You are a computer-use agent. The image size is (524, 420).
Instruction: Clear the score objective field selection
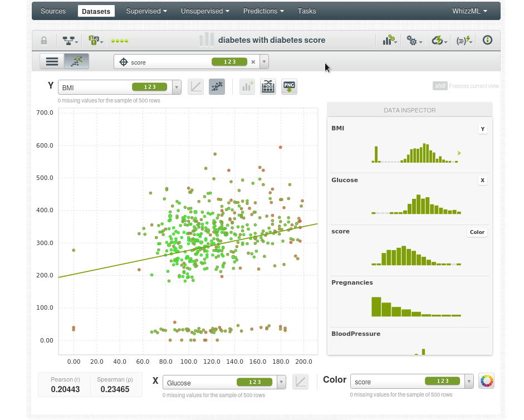pos(253,62)
